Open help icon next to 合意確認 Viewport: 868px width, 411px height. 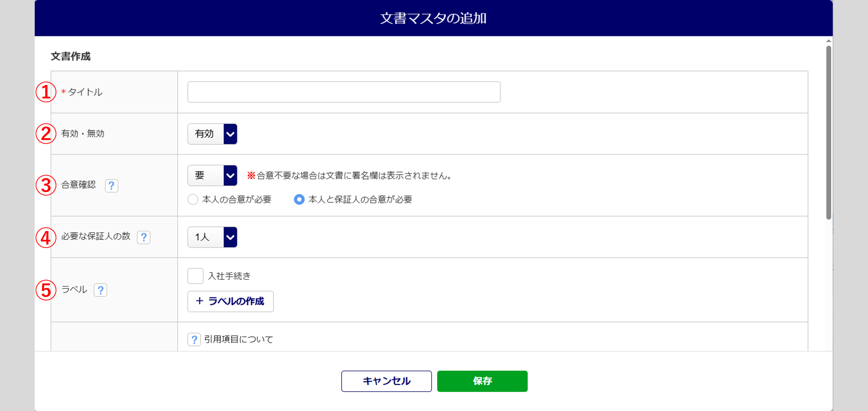tap(112, 186)
